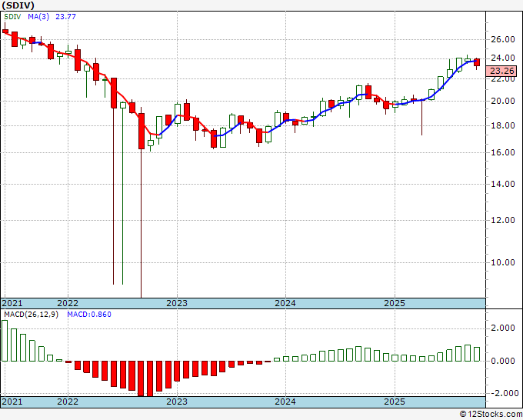Select 2022 on the price chart time axis
The image size is (523, 420).
tap(68, 303)
